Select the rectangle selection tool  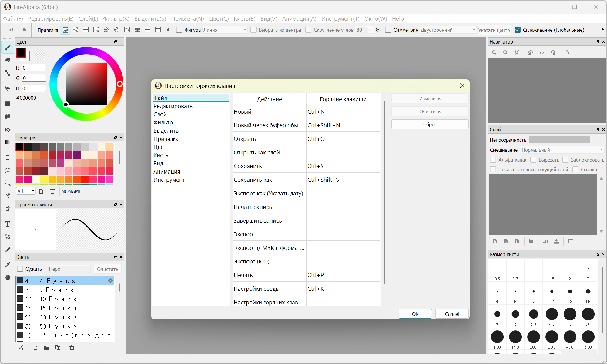pyautogui.click(x=8, y=157)
